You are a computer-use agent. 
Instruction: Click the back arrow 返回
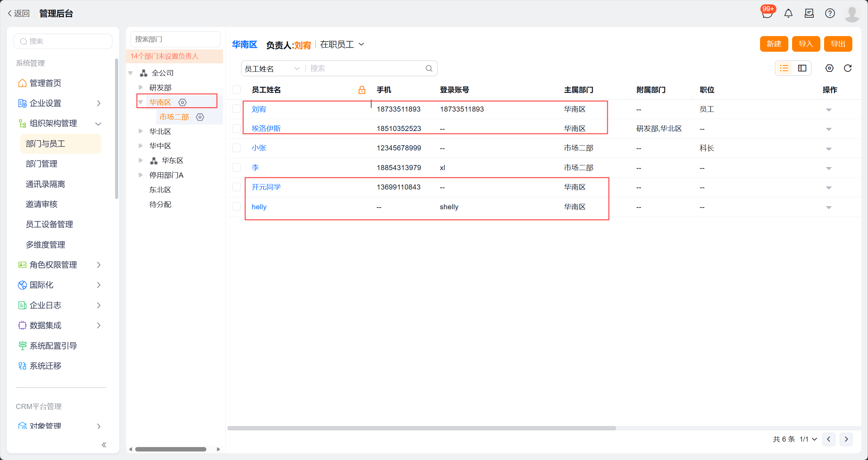click(18, 13)
